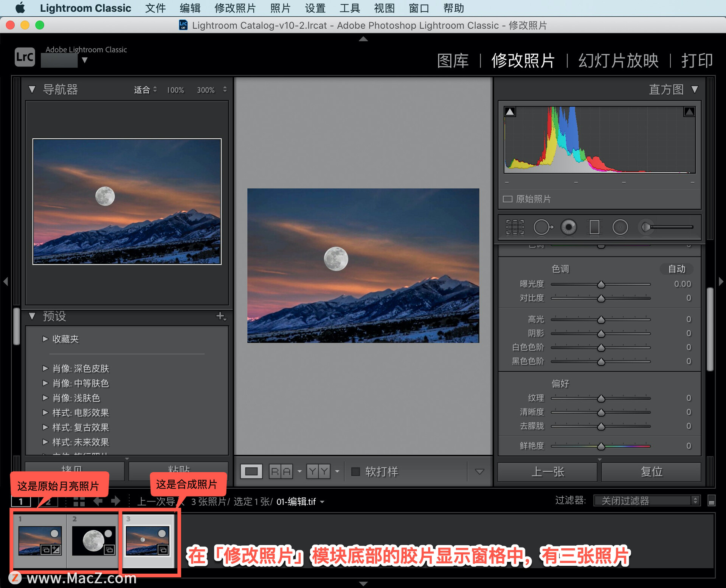The width and height of the screenshot is (726, 588).
Task: Open the 修改照片 menu in menu bar
Action: pyautogui.click(x=235, y=8)
